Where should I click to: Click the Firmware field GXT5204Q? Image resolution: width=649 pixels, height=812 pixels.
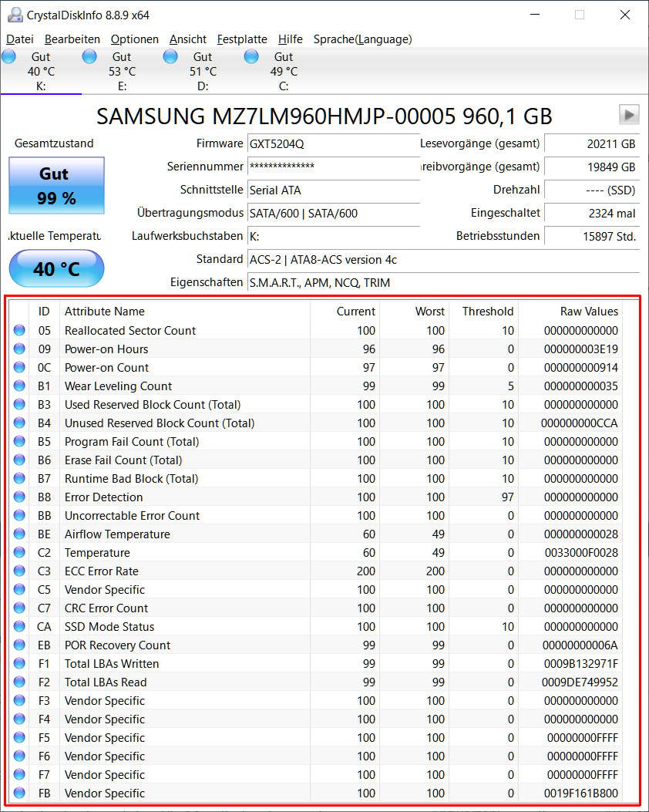[x=333, y=144]
